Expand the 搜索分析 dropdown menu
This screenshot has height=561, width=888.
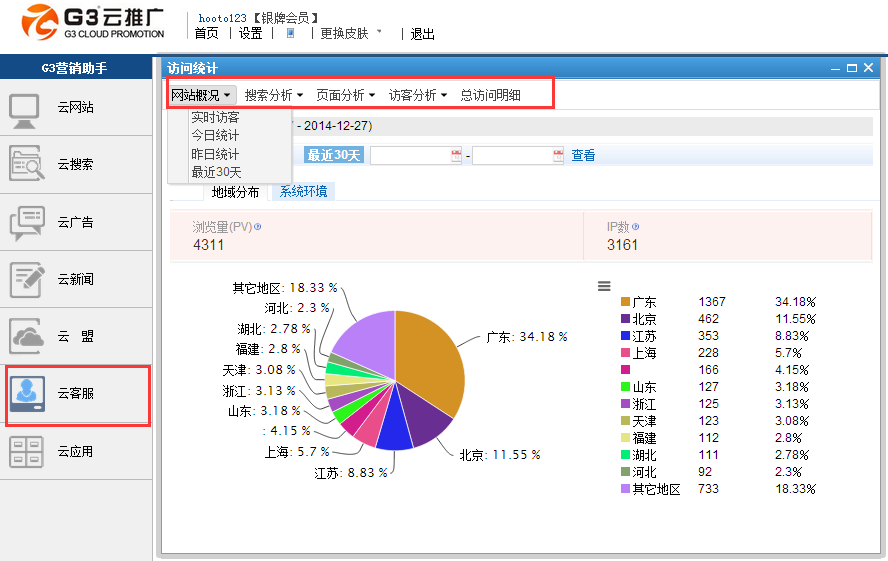pyautogui.click(x=274, y=95)
